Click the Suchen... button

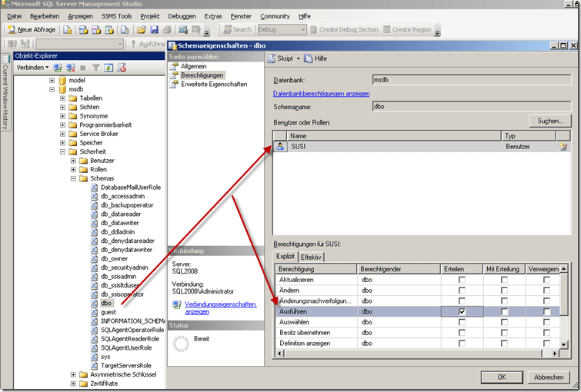550,121
